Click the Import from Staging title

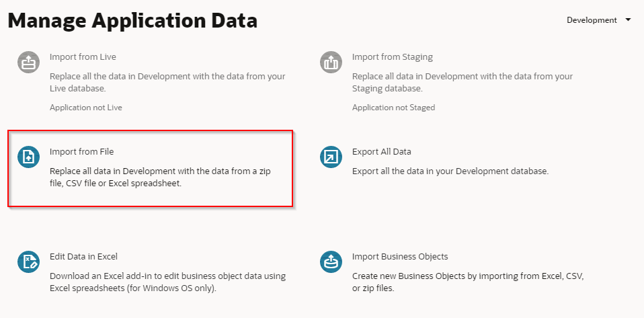pyautogui.click(x=393, y=57)
